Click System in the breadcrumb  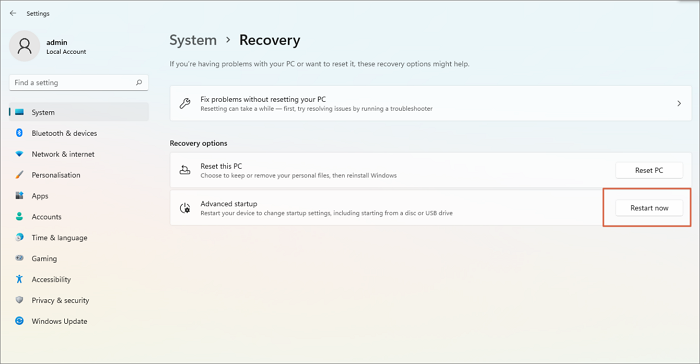pos(193,40)
